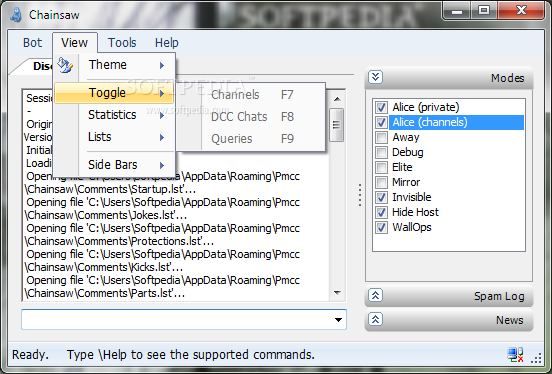
Task: Uncheck the Alice (channels) mode
Action: coord(381,122)
